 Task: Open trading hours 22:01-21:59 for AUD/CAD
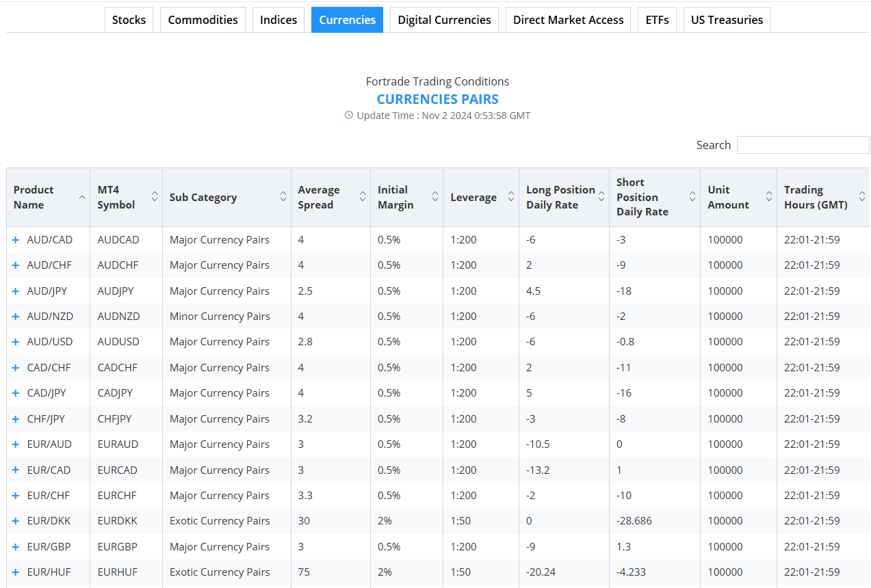[x=811, y=239]
